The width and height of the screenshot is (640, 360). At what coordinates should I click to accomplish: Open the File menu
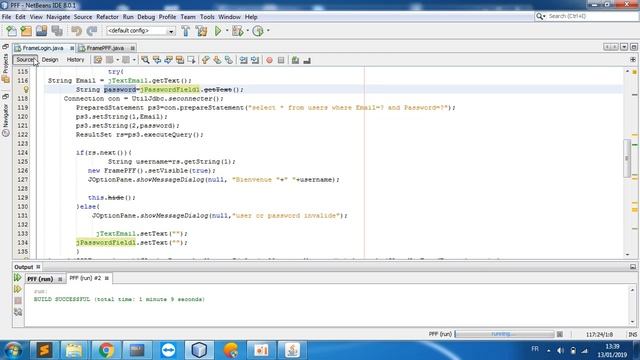pos(7,17)
